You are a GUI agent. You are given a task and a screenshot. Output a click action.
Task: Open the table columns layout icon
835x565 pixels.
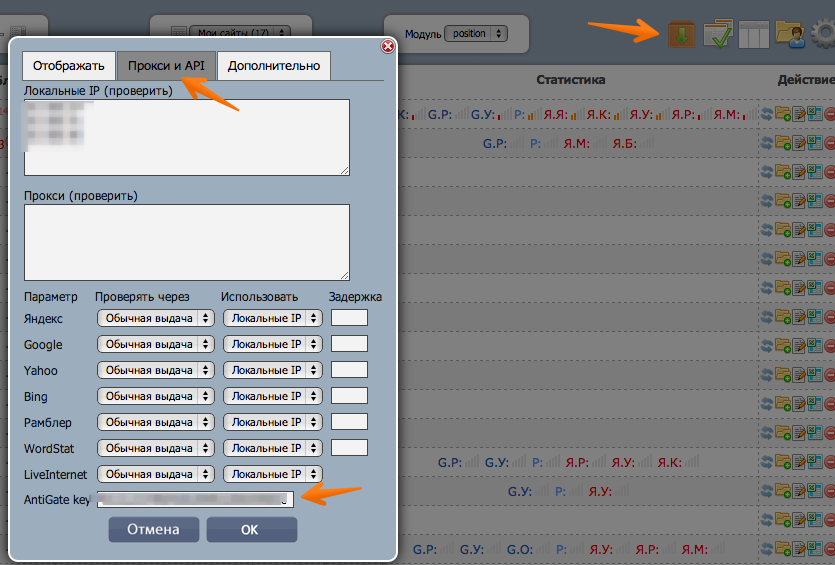754,35
